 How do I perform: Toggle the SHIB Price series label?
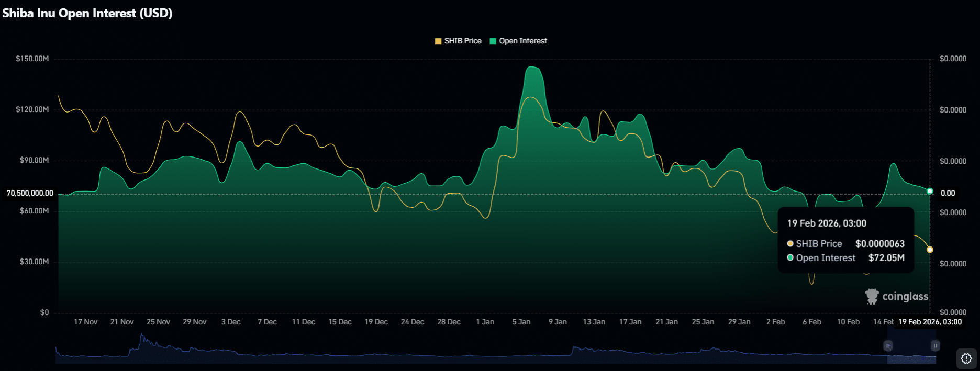[x=463, y=41]
